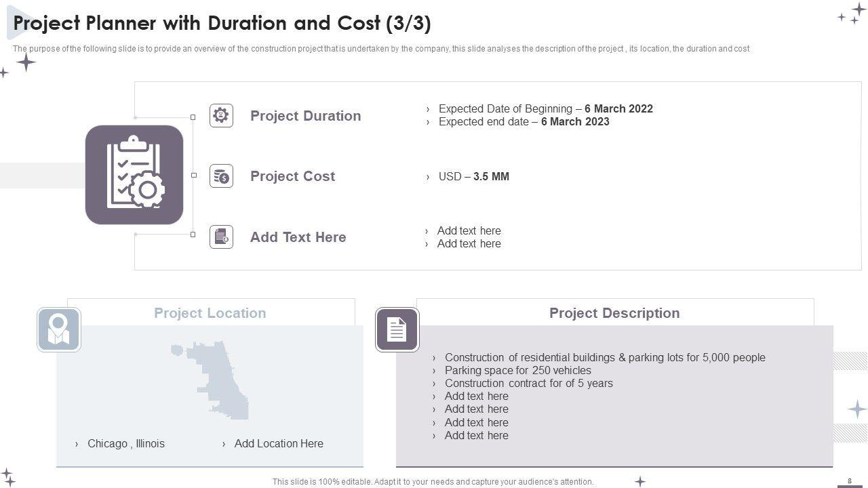The height and width of the screenshot is (488, 868).
Task: Click the USD 3.5 MM cost value
Action: 473,176
